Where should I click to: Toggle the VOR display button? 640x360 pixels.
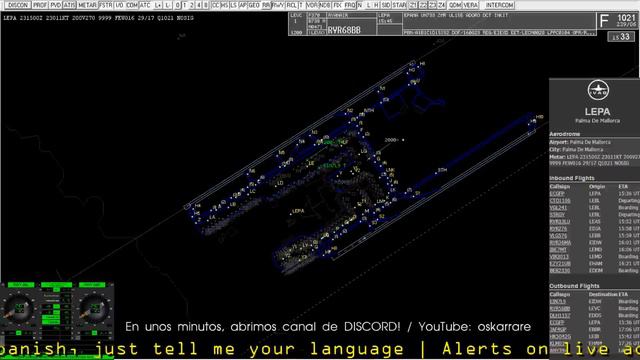click(x=312, y=5)
